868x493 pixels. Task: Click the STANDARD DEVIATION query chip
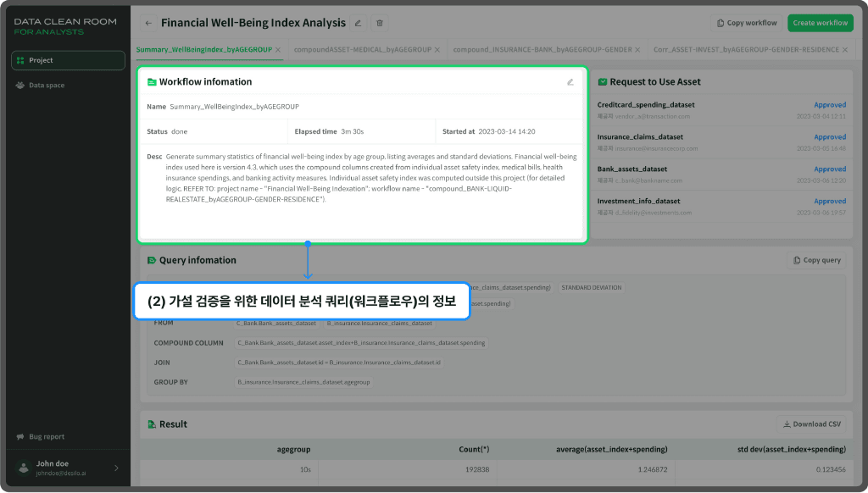pos(591,288)
